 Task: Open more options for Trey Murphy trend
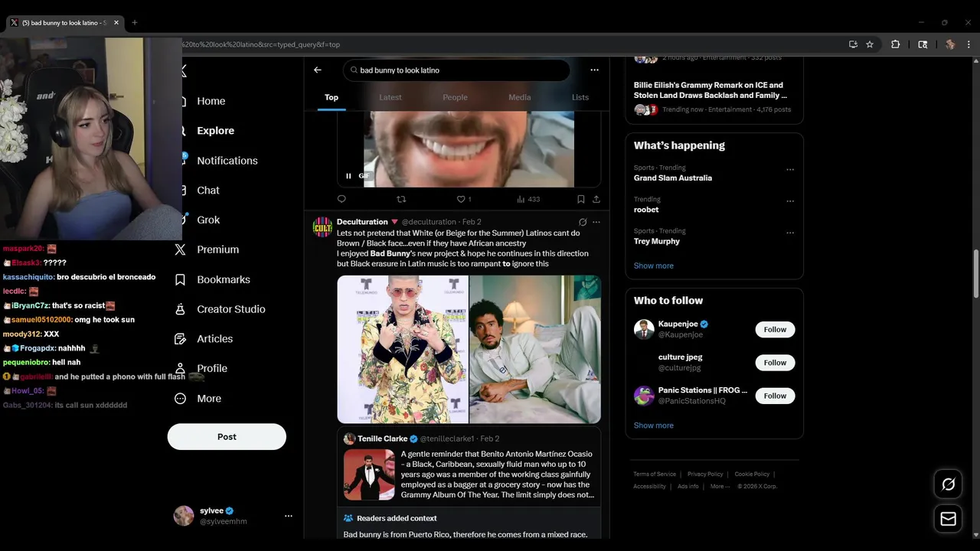[790, 233]
